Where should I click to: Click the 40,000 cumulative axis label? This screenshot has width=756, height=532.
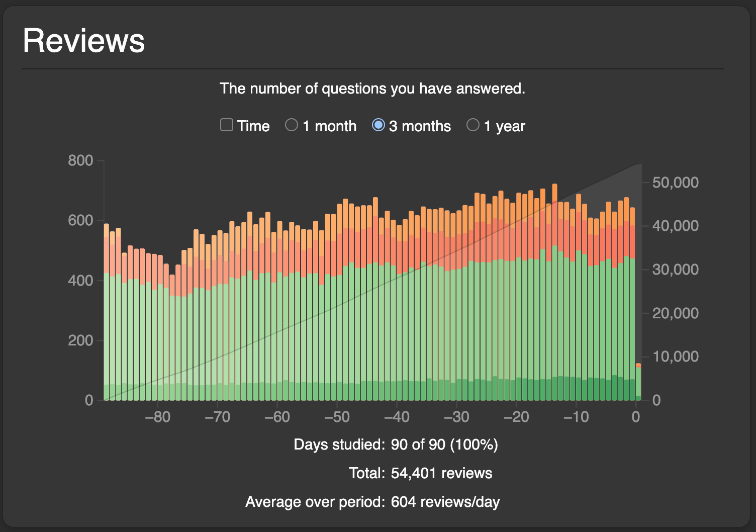(x=676, y=226)
